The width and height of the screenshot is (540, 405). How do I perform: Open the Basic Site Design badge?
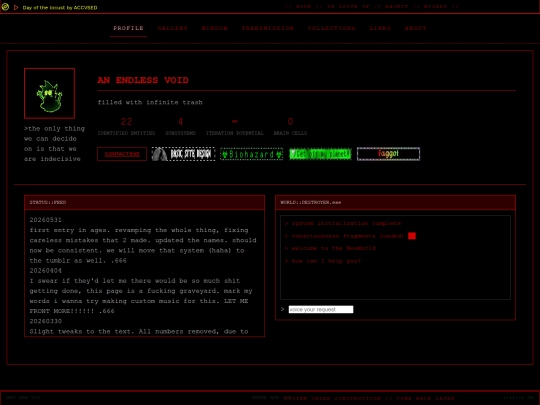pos(183,154)
